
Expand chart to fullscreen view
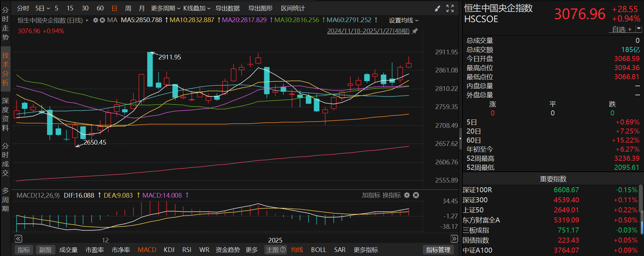tap(450, 8)
